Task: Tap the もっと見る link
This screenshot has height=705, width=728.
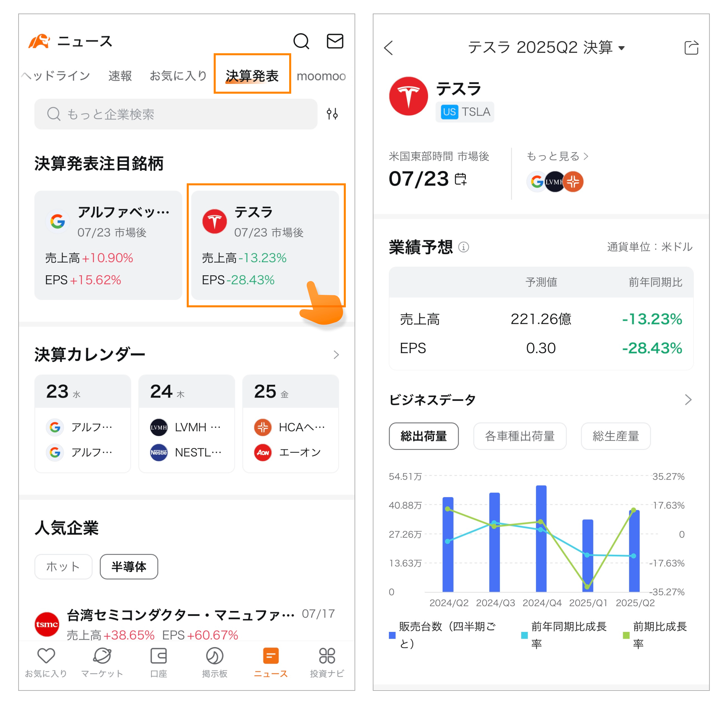Action: tap(557, 156)
